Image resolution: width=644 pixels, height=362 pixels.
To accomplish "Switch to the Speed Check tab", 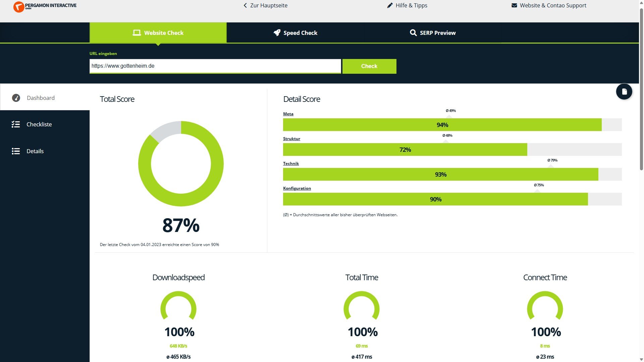I will [295, 33].
